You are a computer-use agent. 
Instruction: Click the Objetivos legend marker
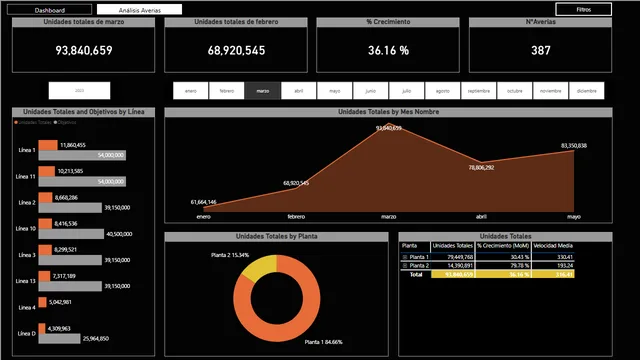click(x=55, y=122)
